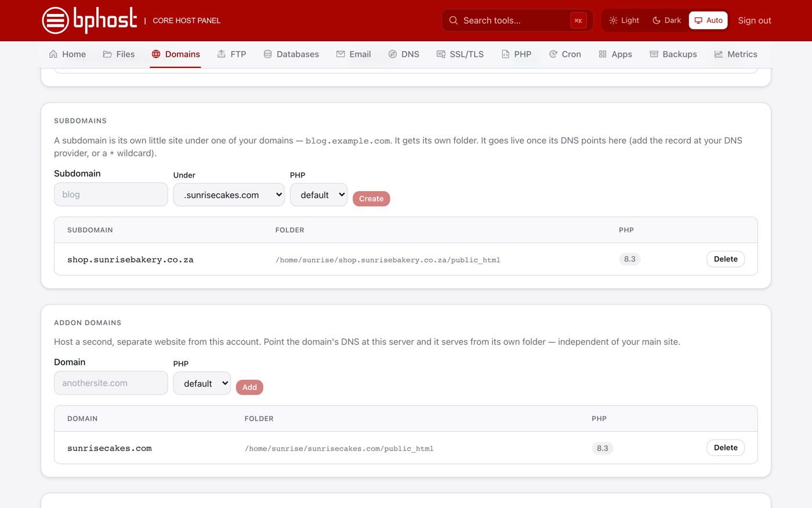Open the Under domain dropdown
Screen dimensions: 812x508
229,194
